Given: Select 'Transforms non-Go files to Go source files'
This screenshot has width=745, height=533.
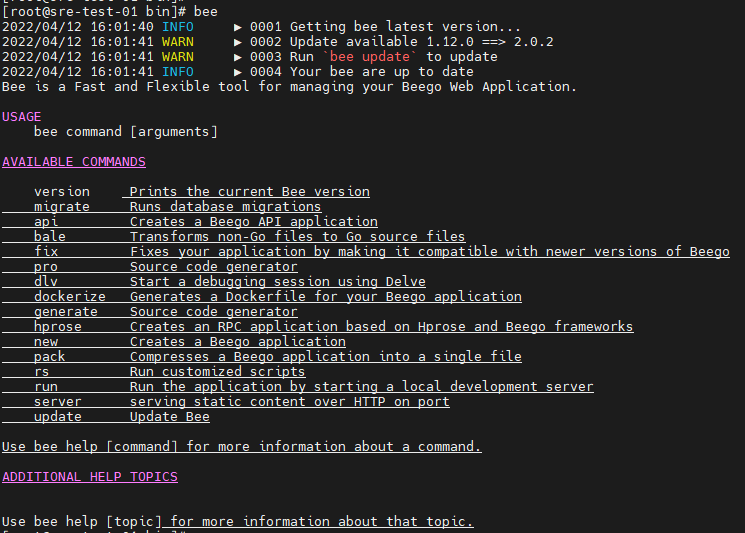Looking at the screenshot, I should tap(297, 237).
